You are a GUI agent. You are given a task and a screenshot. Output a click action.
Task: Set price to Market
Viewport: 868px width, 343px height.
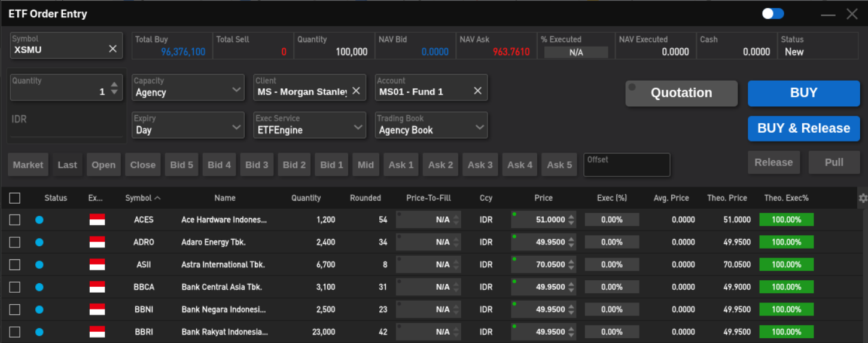coord(28,165)
